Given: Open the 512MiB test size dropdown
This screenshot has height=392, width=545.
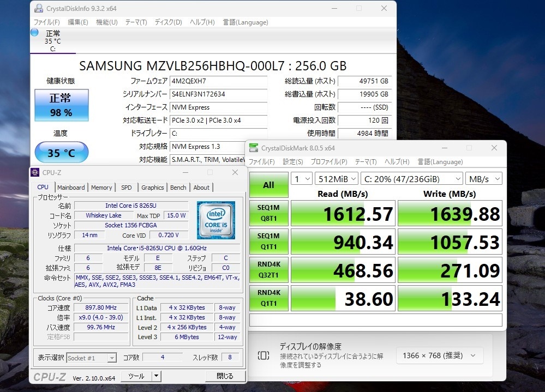Looking at the screenshot, I should [337, 179].
